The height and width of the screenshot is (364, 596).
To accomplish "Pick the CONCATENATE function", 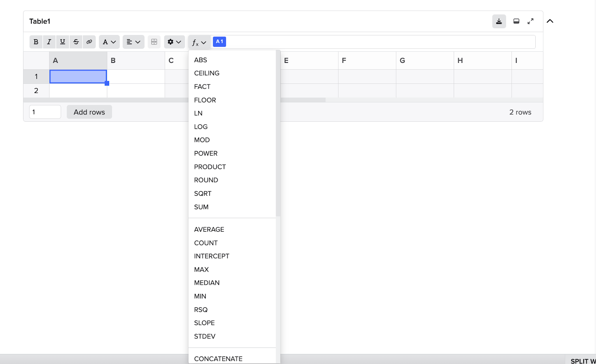I will (218, 359).
